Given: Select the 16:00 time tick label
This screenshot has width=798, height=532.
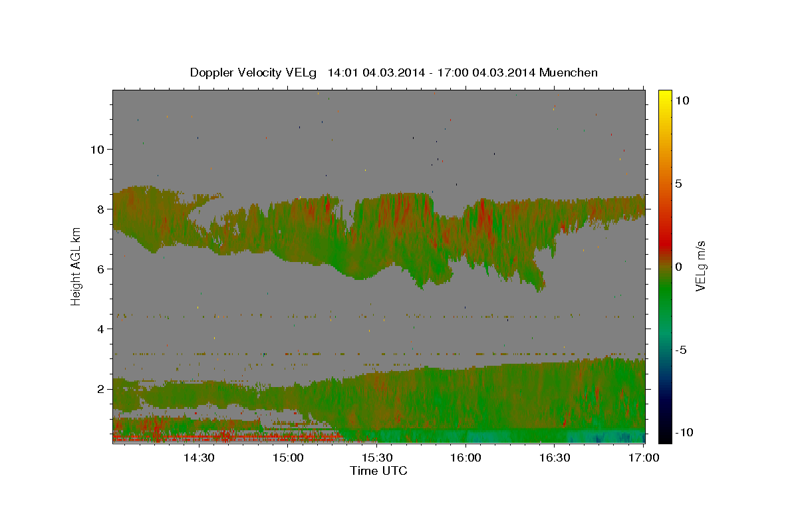Looking at the screenshot, I should tap(465, 458).
